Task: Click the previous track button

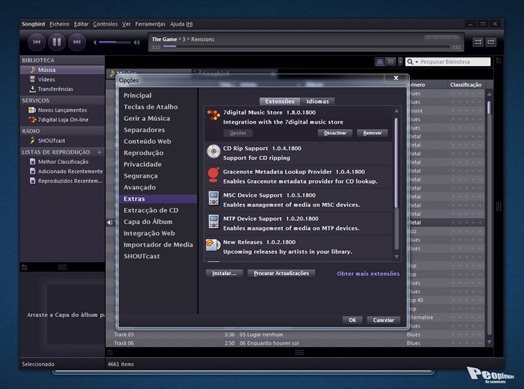Action: coord(36,42)
